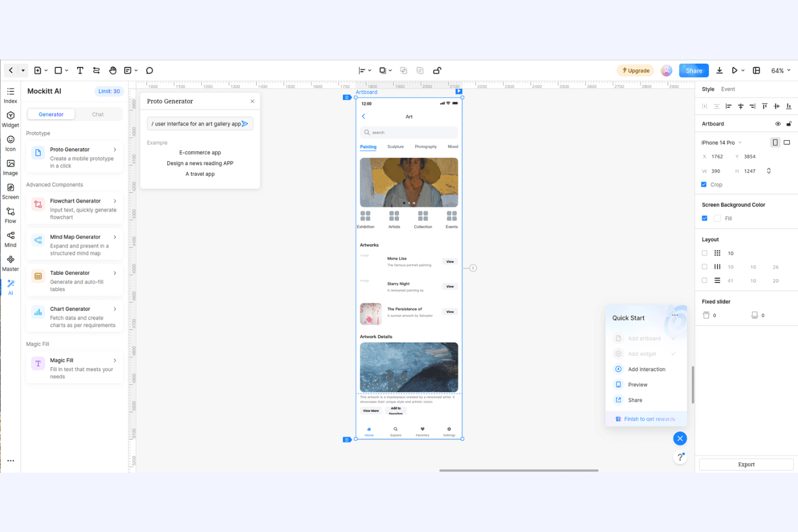
Task: Select the Style tab in the right panel
Action: 708,89
